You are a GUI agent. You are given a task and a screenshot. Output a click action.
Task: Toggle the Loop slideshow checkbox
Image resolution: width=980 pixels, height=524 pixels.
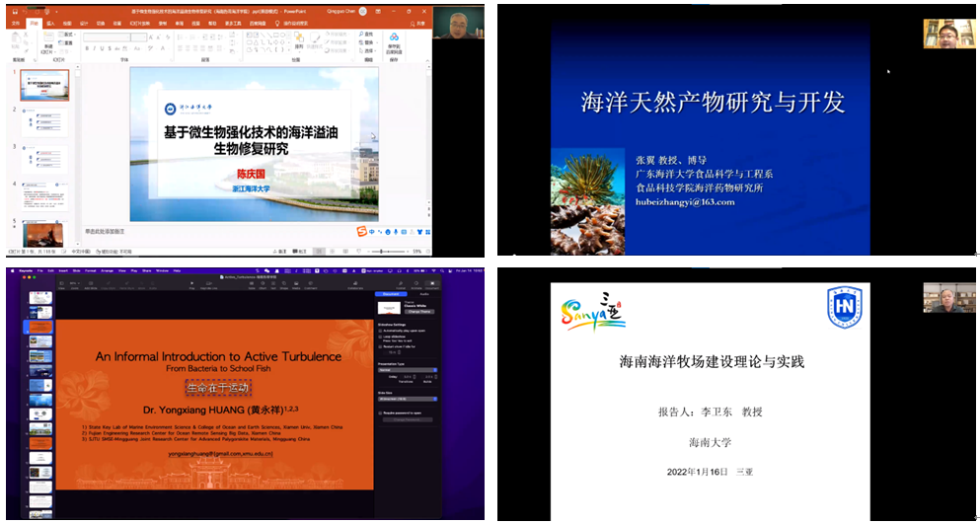click(381, 337)
